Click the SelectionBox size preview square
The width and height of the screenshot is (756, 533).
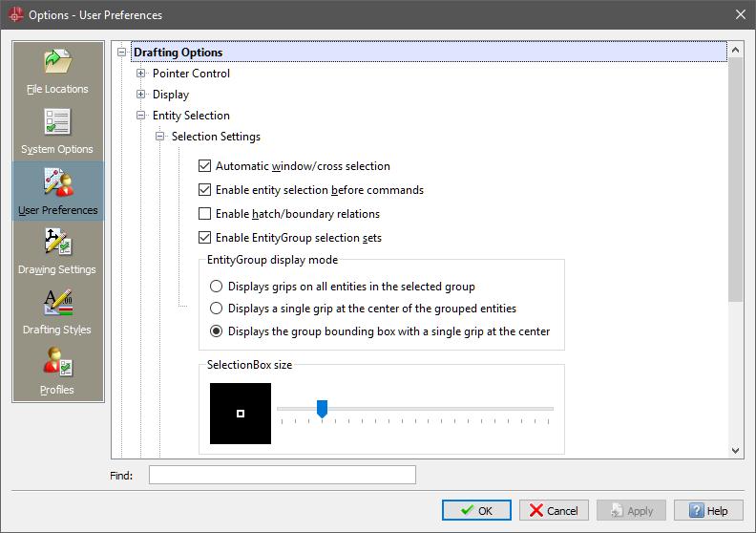241,414
